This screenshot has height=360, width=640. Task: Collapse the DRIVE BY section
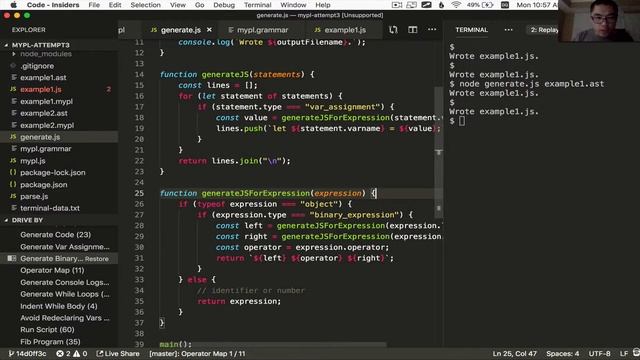(x=27, y=220)
